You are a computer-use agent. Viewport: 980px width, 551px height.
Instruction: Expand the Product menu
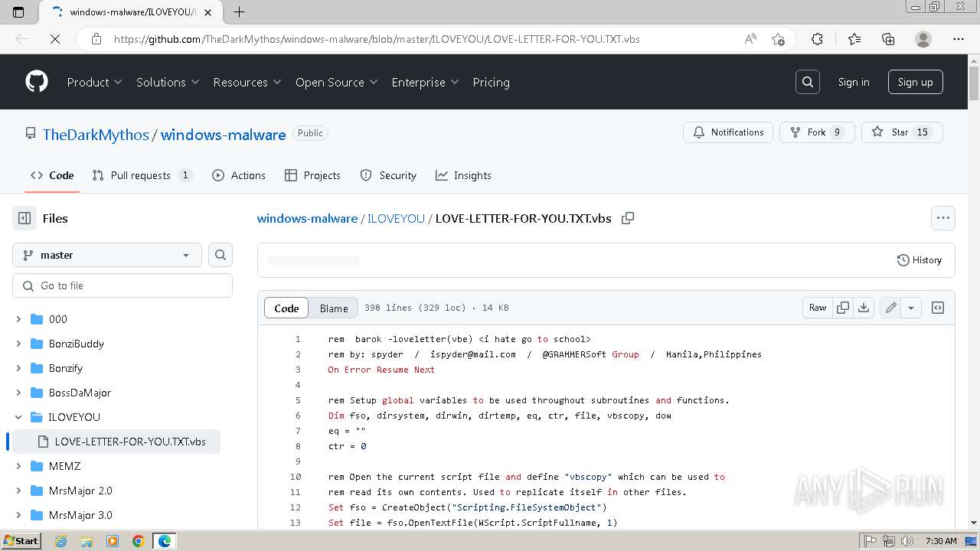tap(95, 82)
